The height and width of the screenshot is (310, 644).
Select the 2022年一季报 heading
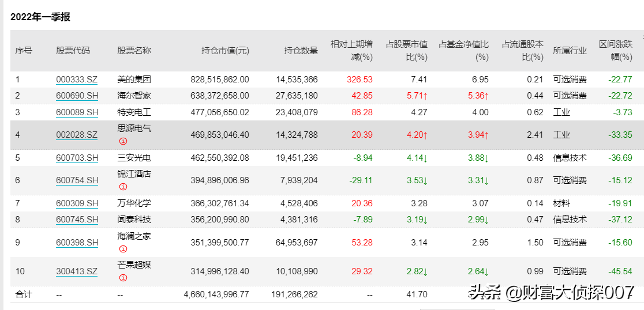coord(40,17)
